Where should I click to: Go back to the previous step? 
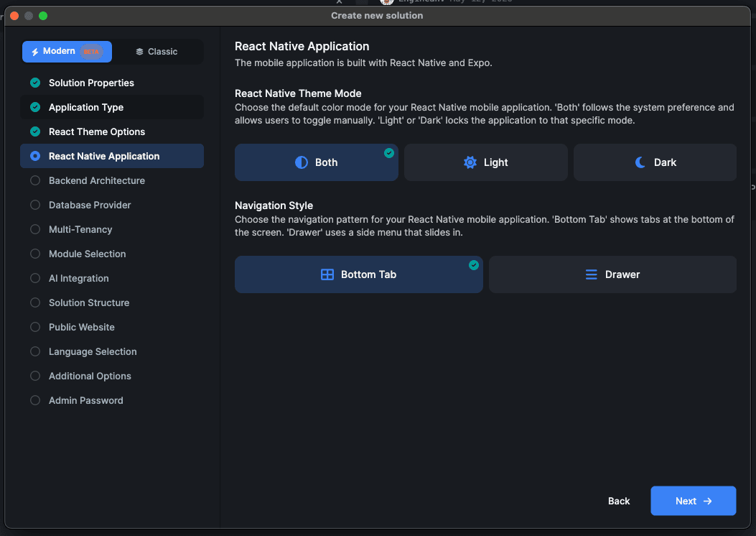[619, 502]
